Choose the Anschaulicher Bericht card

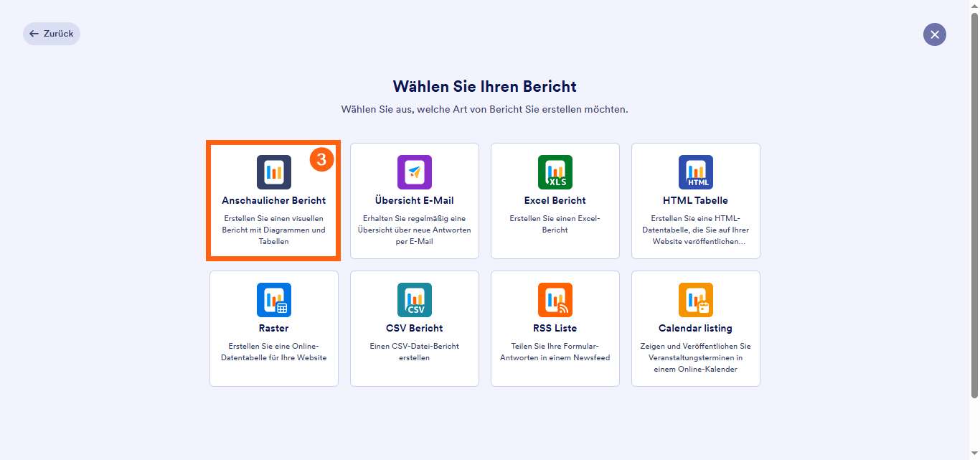pos(273,201)
